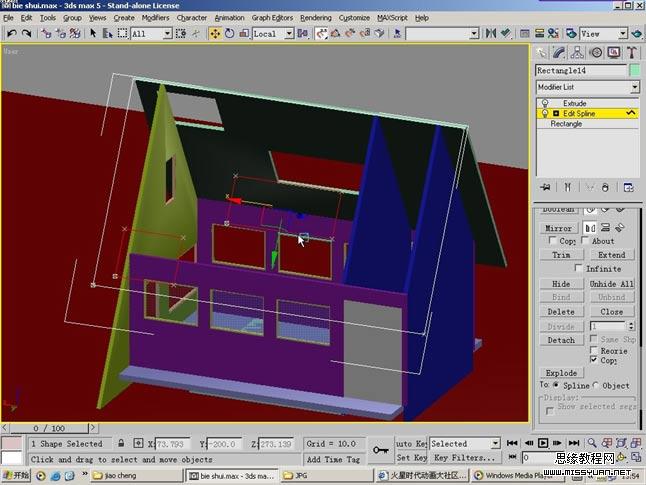646x485 pixels.
Task: Activate the Select and Move tool
Action: tap(215, 33)
